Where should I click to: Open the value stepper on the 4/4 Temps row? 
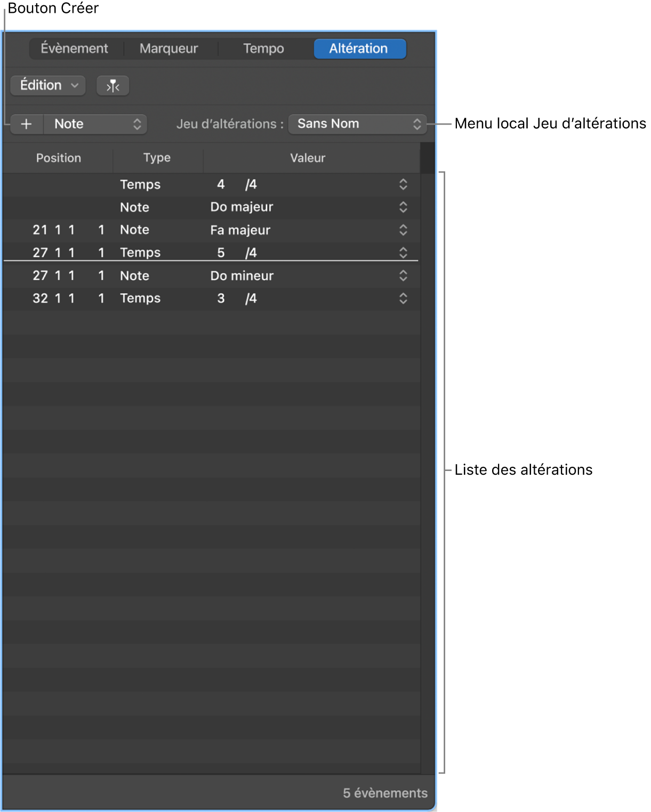[404, 185]
